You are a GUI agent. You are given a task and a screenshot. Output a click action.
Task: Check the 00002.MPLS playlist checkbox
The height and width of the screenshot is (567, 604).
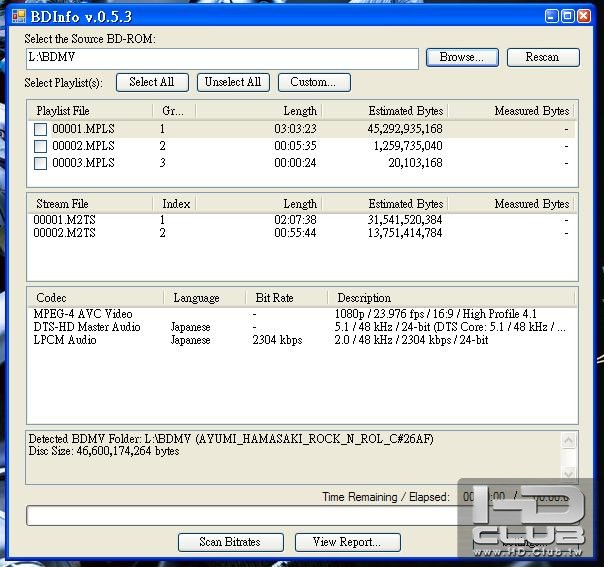pos(40,146)
